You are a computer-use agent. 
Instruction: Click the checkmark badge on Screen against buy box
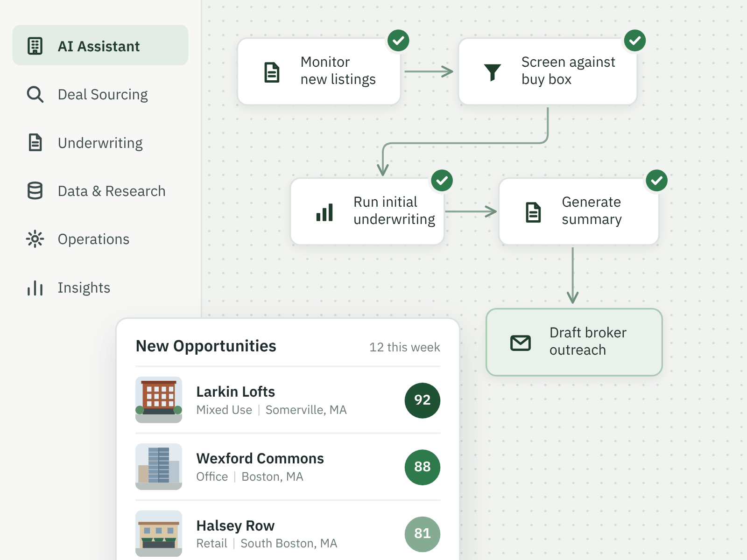(635, 41)
